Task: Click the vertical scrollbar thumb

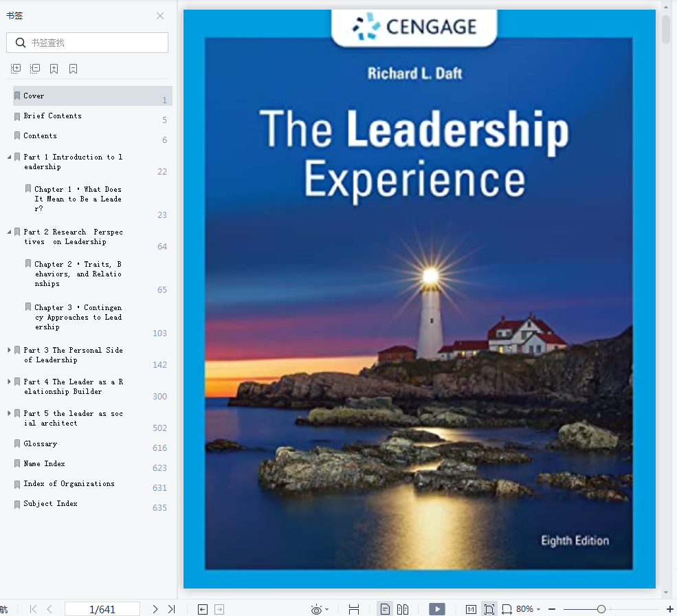Action: tap(666, 30)
